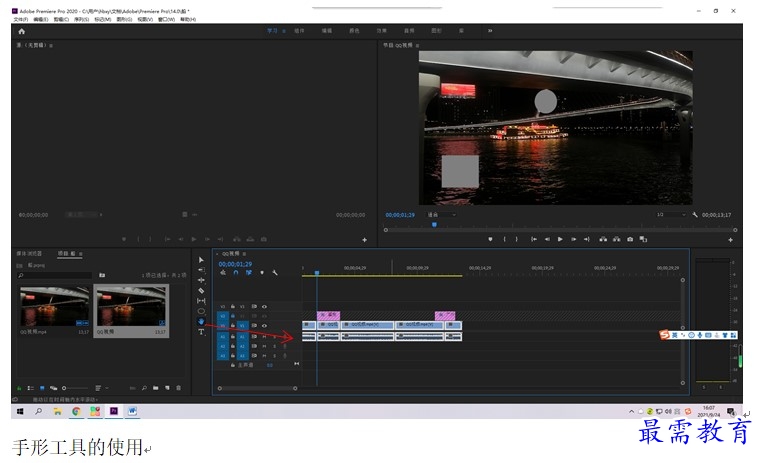Open the 编辑 menu
Viewport: 760px width, 463px height.
click(x=41, y=19)
